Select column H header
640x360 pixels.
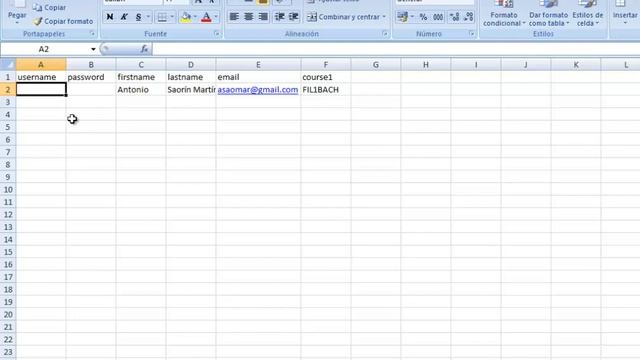pyautogui.click(x=426, y=64)
